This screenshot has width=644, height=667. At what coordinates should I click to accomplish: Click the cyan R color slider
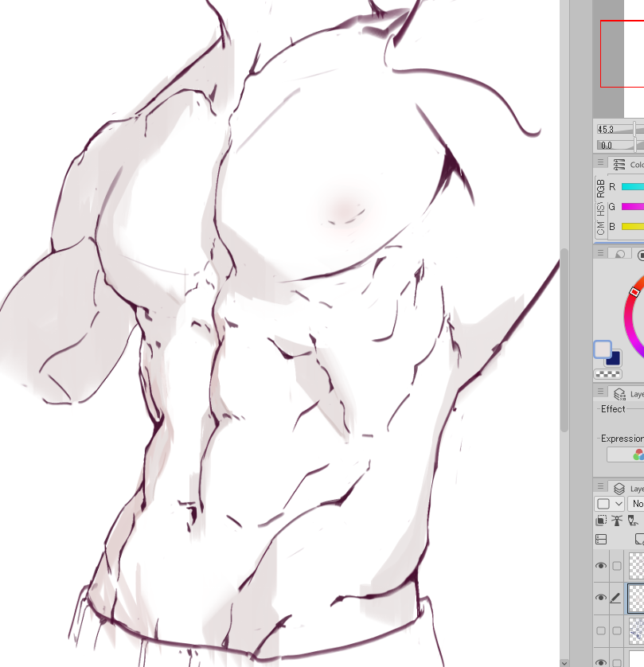point(633,187)
